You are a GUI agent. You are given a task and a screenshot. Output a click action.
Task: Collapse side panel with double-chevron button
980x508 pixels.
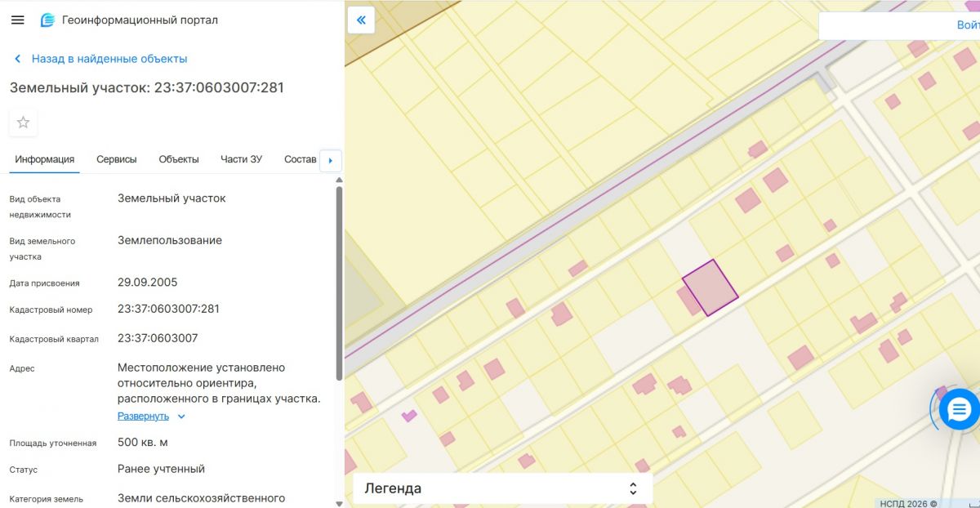(x=361, y=20)
